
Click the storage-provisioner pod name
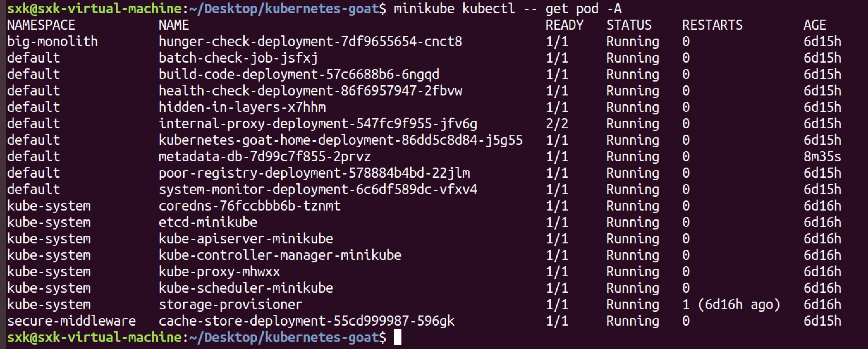click(x=230, y=305)
